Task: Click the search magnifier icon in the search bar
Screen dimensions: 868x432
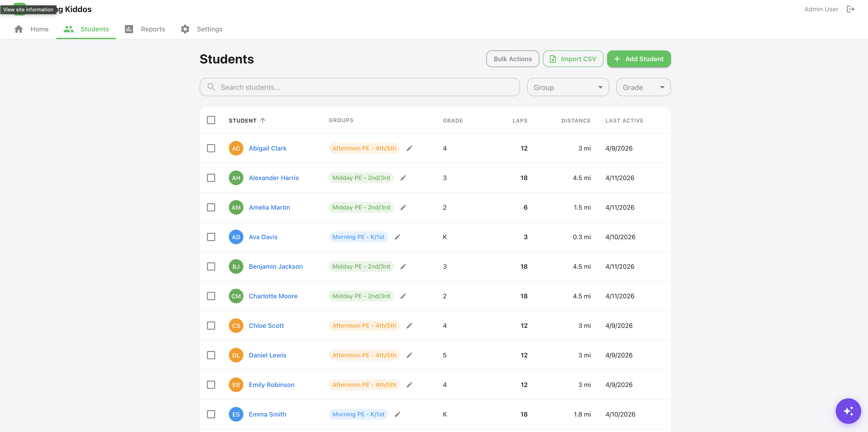Action: pos(212,87)
